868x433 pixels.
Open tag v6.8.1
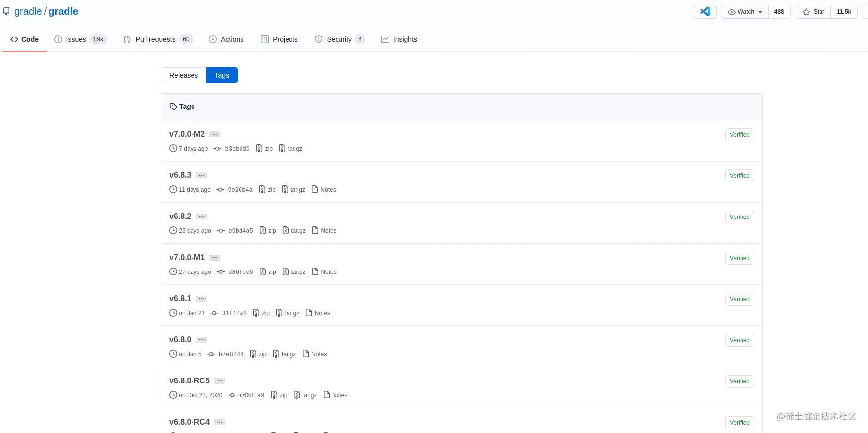(180, 298)
